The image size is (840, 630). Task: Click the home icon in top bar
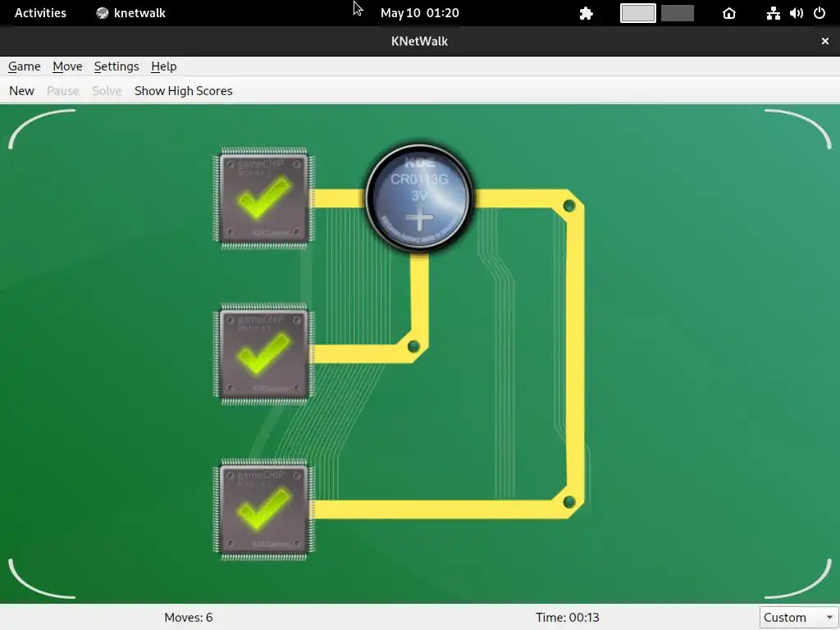click(729, 13)
